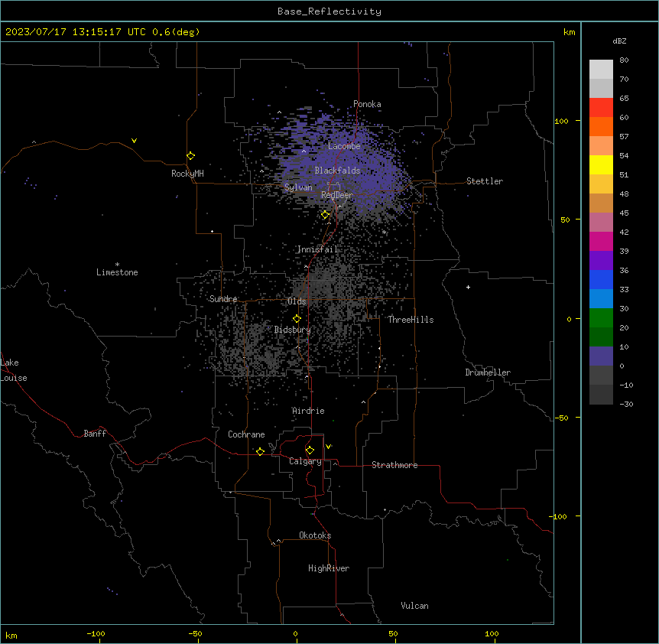This screenshot has width=659, height=644.
Task: Click the yellow V marker northeast of Calgary
Action: tap(328, 447)
